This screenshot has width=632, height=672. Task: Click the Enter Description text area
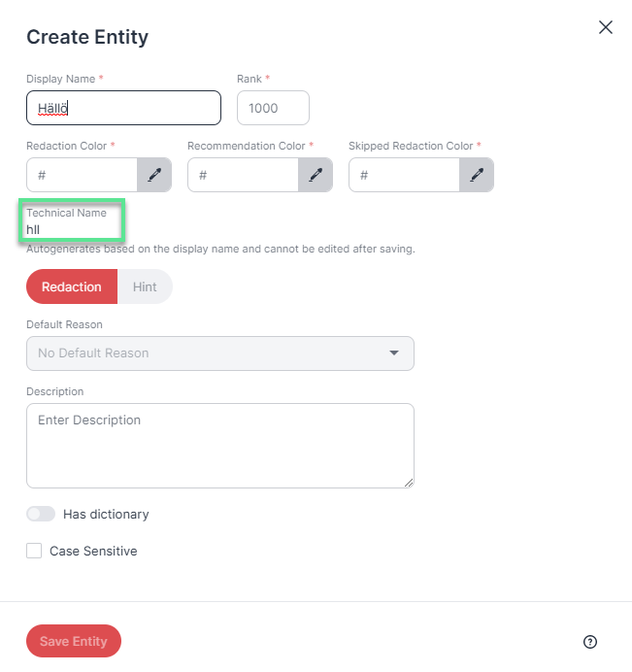tap(220, 446)
